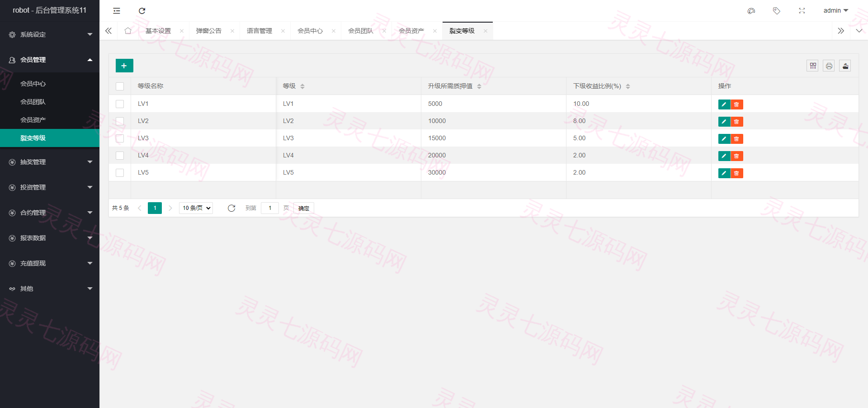Delete the LV4 row
868x408 pixels.
737,156
